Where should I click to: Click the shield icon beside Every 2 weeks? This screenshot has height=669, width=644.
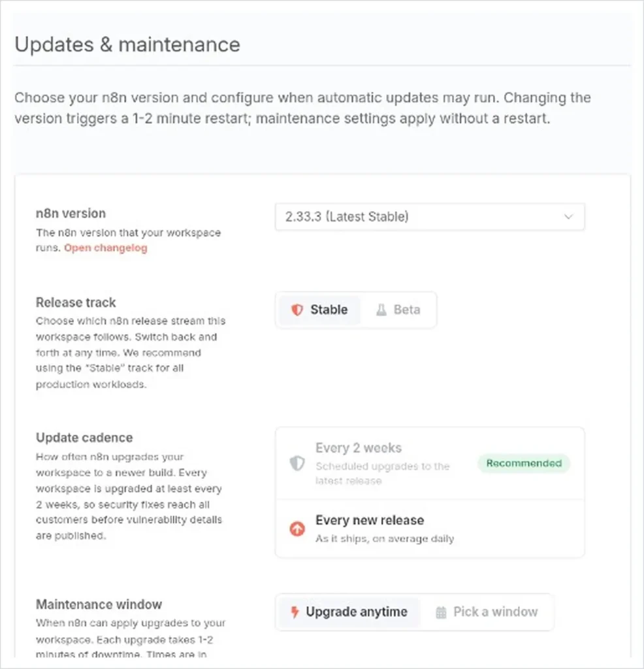[297, 463]
